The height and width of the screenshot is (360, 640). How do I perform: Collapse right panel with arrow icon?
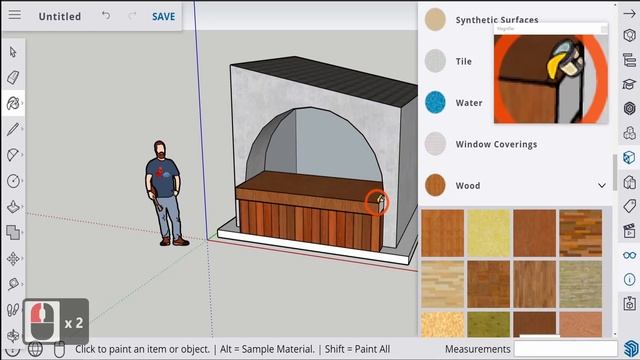tap(629, 13)
